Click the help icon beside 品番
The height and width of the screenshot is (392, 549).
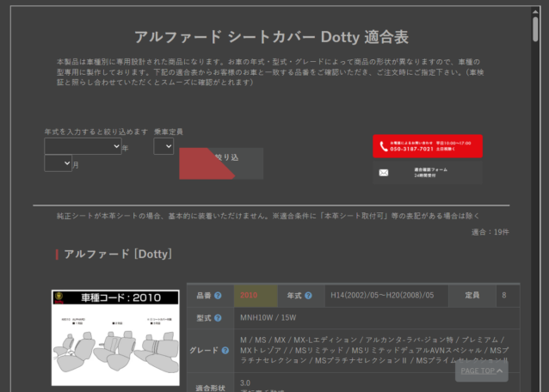[218, 296]
